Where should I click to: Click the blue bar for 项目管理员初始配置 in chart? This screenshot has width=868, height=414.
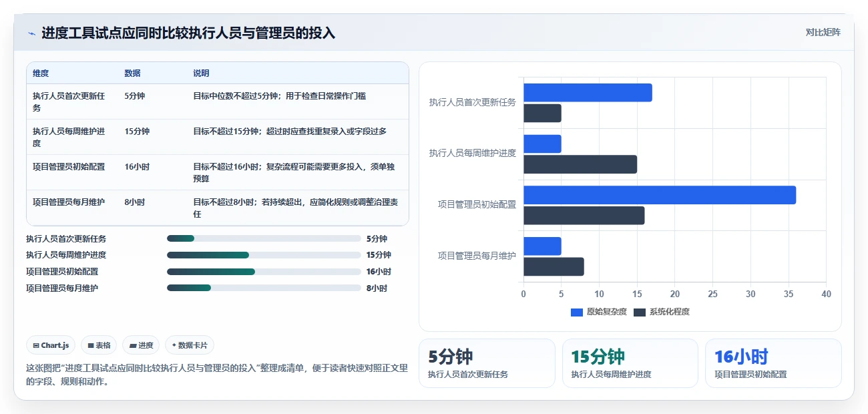click(x=660, y=195)
